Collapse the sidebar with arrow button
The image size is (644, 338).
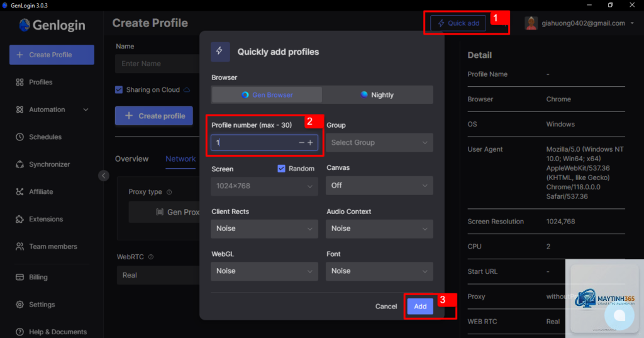point(104,176)
